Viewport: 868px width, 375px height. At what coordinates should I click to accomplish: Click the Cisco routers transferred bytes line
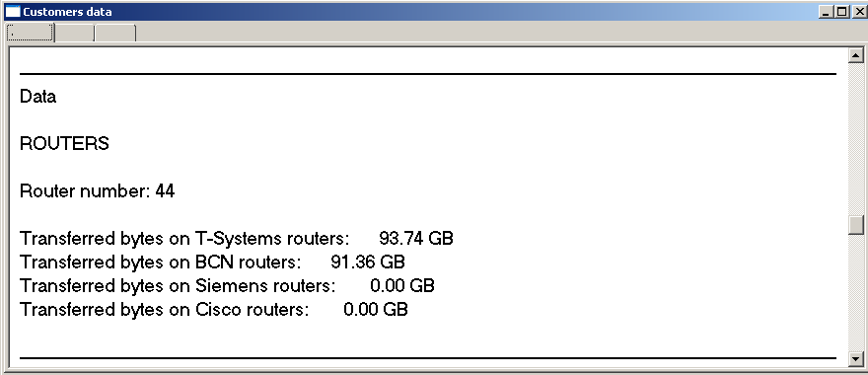214,309
